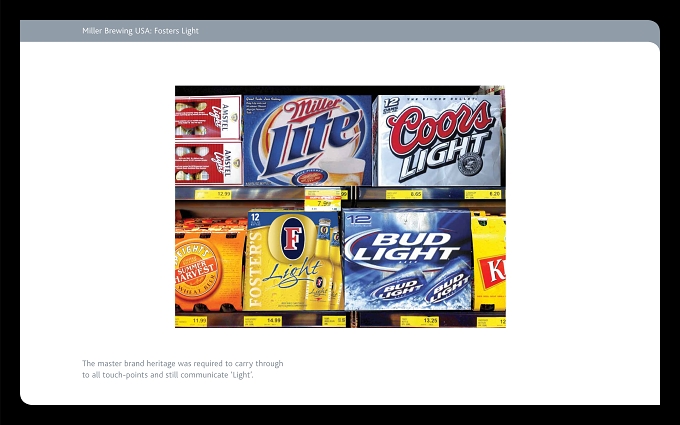Click the 8.20 shelf price tag
This screenshot has height=425, width=680.
(483, 194)
